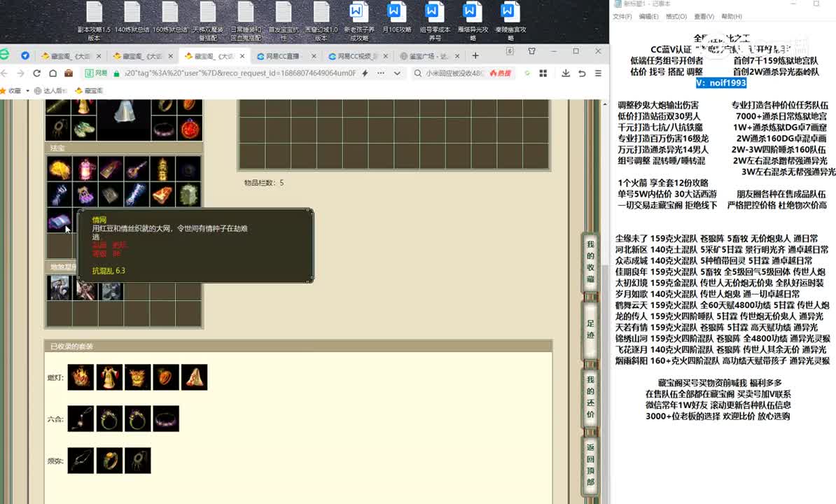Close the 网易CC直播 tab
Screen dimensions: 836x504
(x=314, y=56)
